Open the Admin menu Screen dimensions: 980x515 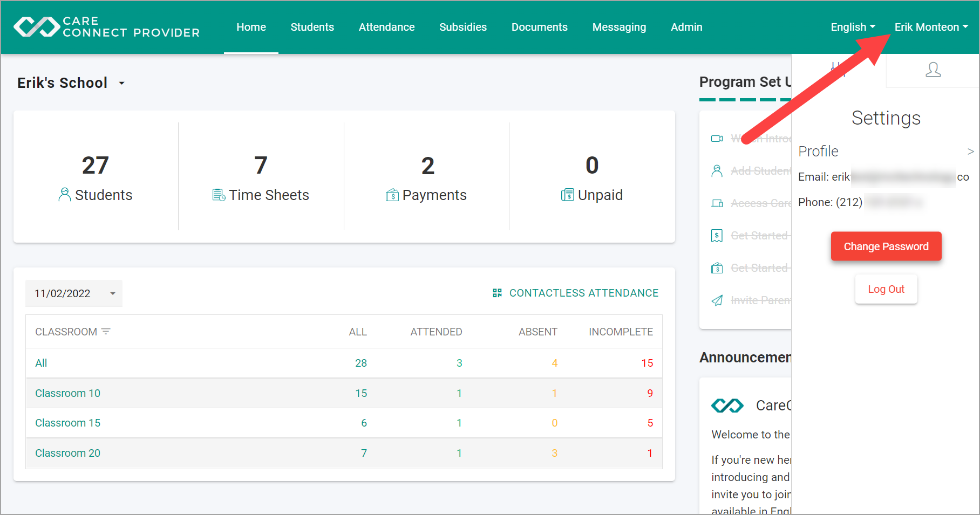pyautogui.click(x=686, y=27)
